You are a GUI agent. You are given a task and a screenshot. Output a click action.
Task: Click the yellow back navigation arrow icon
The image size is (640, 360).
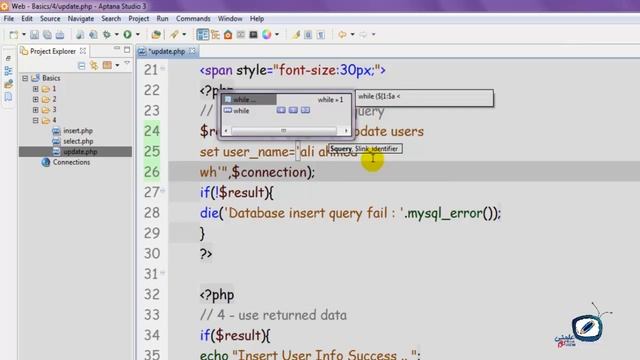342,35
